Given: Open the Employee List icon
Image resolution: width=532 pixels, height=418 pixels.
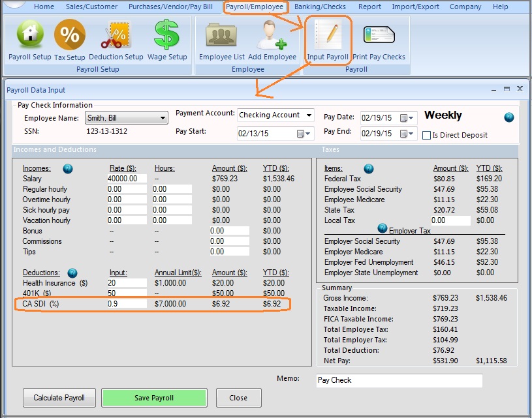Looking at the screenshot, I should coord(221,36).
